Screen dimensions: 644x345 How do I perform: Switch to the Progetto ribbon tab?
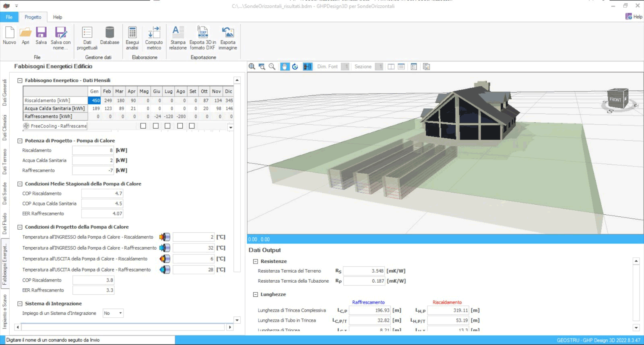(33, 17)
